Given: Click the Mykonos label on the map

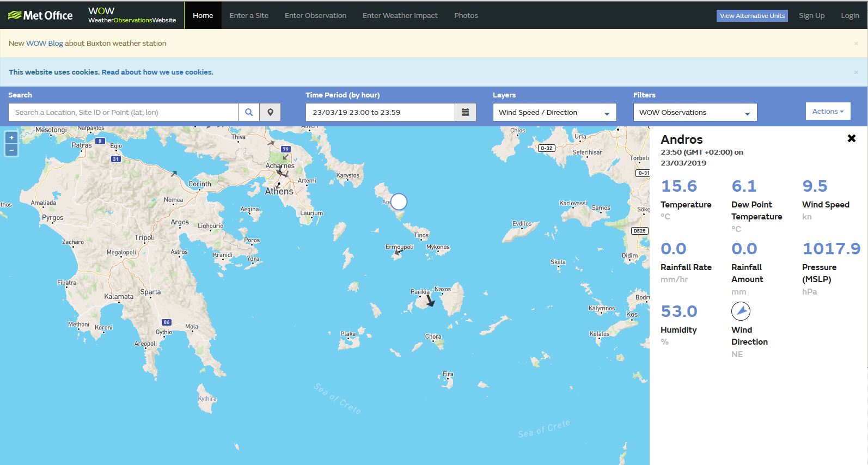Looking at the screenshot, I should pos(438,247).
